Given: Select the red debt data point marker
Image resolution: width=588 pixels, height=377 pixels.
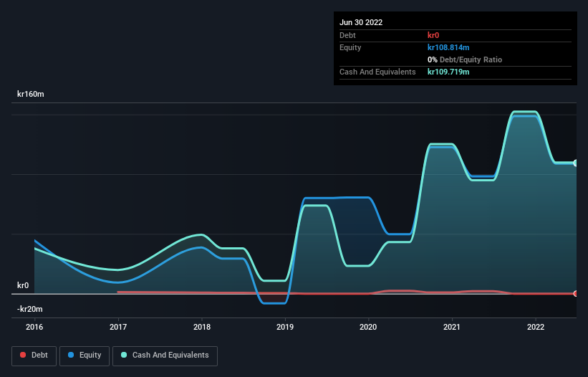Looking at the screenshot, I should click(575, 293).
